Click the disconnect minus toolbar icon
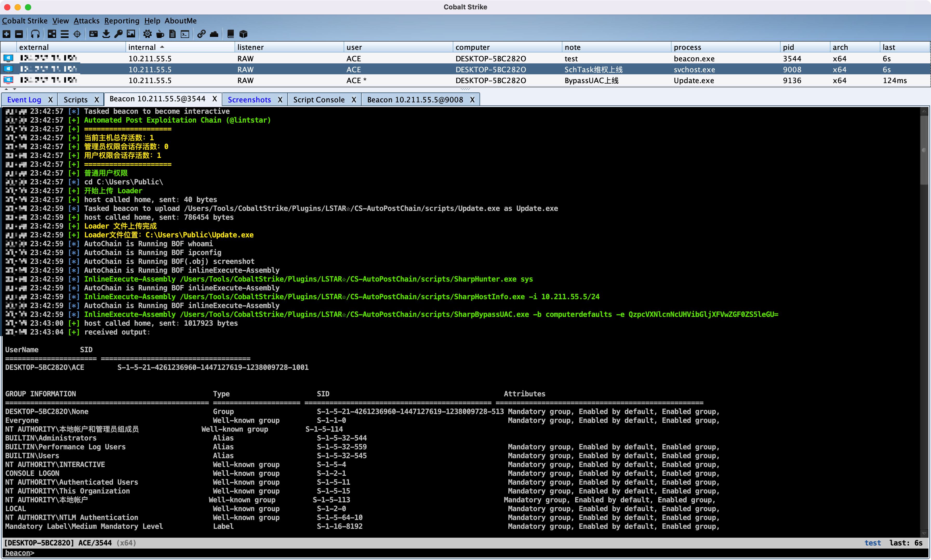931x560 pixels. [x=19, y=34]
